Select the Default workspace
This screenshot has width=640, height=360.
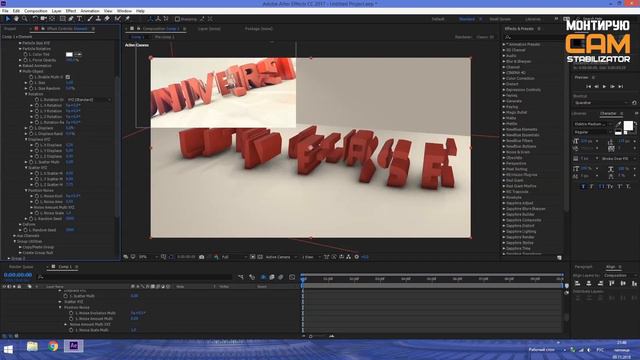[x=438, y=19]
